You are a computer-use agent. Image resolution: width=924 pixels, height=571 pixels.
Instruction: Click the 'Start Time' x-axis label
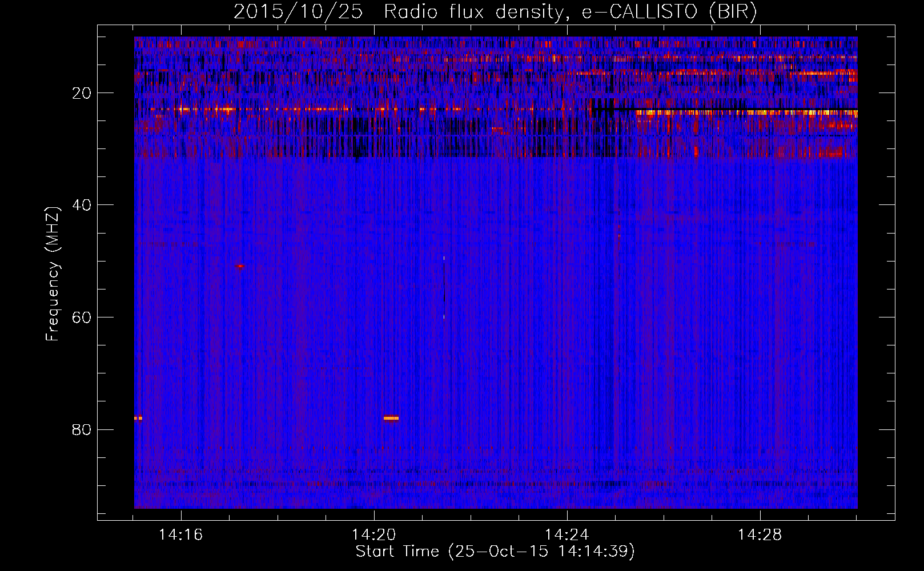tap(495, 552)
